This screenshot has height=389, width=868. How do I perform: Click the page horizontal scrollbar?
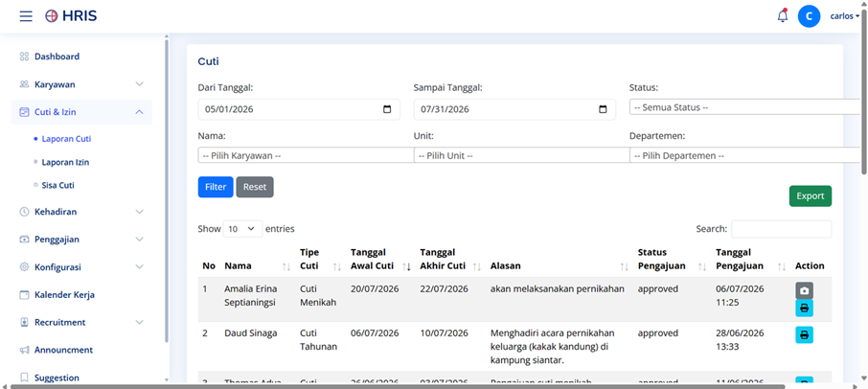click(x=398, y=386)
